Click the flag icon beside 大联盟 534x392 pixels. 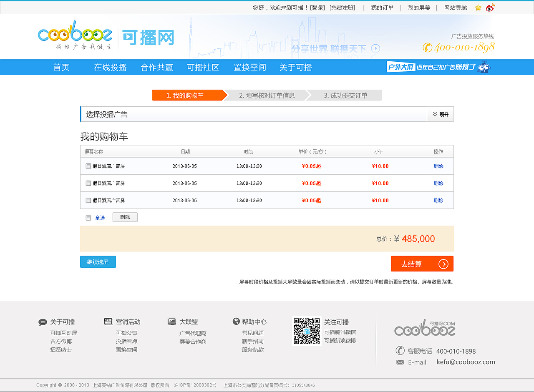172,322
